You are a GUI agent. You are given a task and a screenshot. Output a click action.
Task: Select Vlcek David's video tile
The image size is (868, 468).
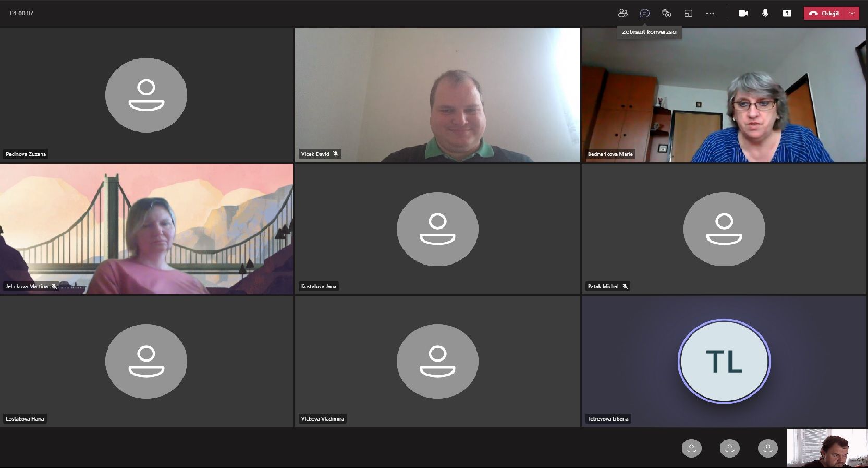(x=437, y=95)
